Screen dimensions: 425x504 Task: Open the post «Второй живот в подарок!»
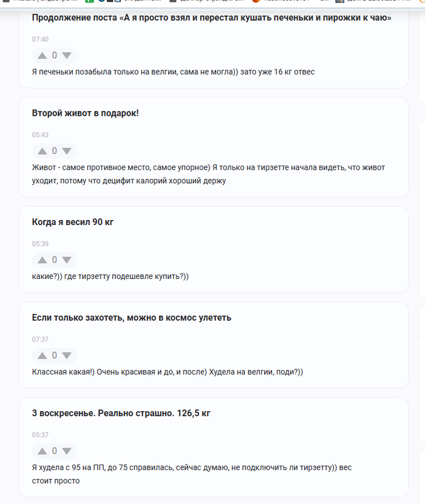click(86, 113)
